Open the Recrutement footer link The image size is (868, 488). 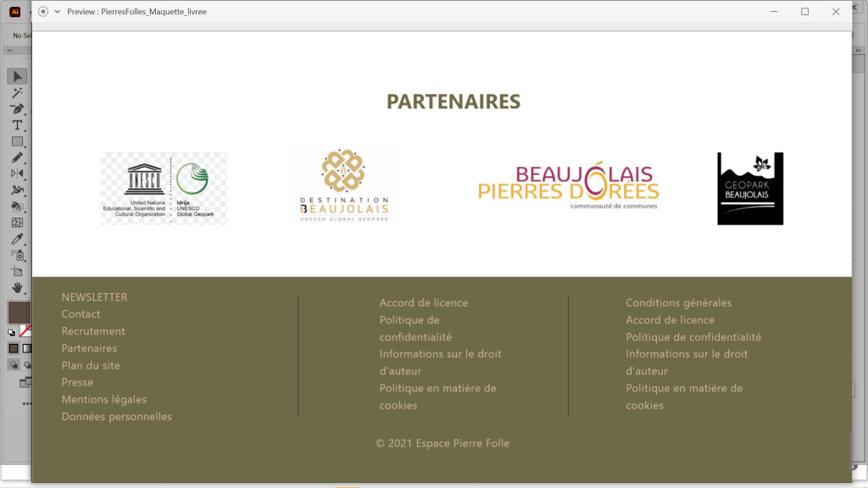(x=93, y=331)
